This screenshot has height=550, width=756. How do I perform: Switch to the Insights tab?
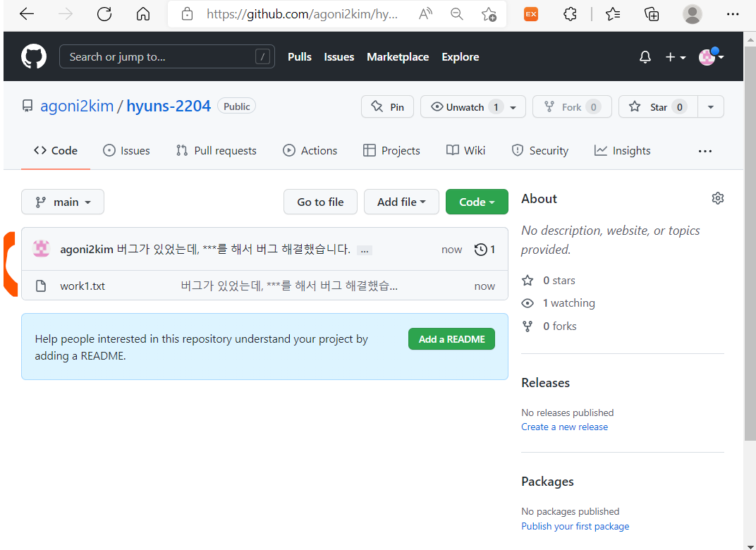(x=622, y=150)
